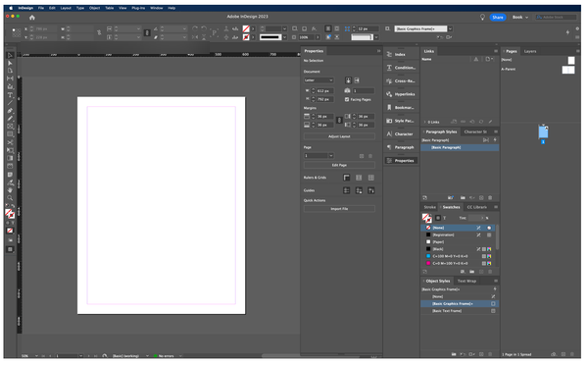This screenshot has width=588, height=365.
Task: Select the Direct Selection tool
Action: tap(10, 63)
